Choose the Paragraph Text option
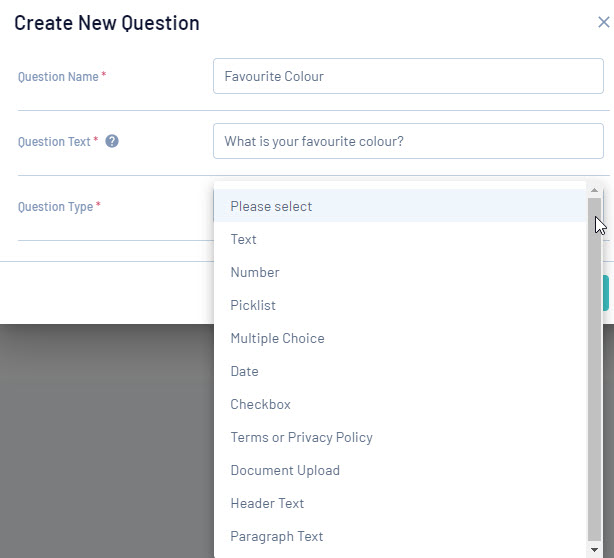 (276, 536)
